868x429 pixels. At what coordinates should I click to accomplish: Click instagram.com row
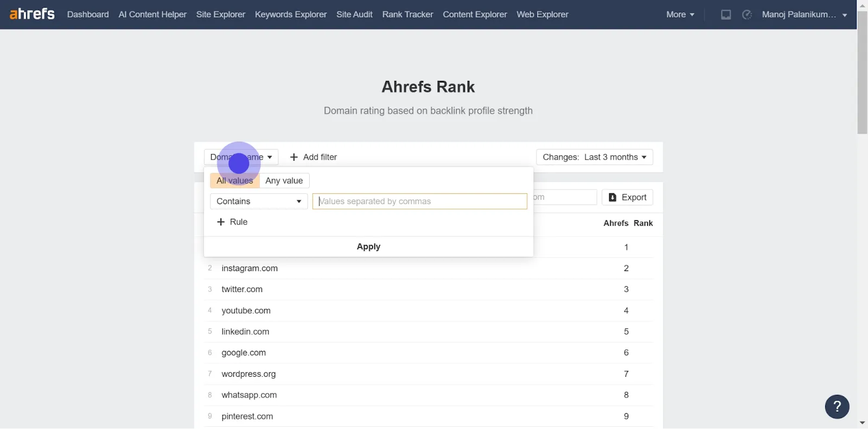pos(429,268)
